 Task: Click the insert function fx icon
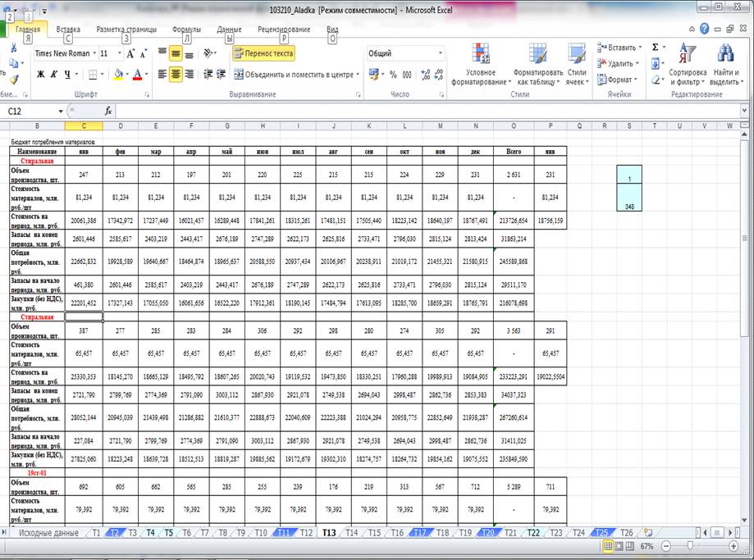[108, 111]
